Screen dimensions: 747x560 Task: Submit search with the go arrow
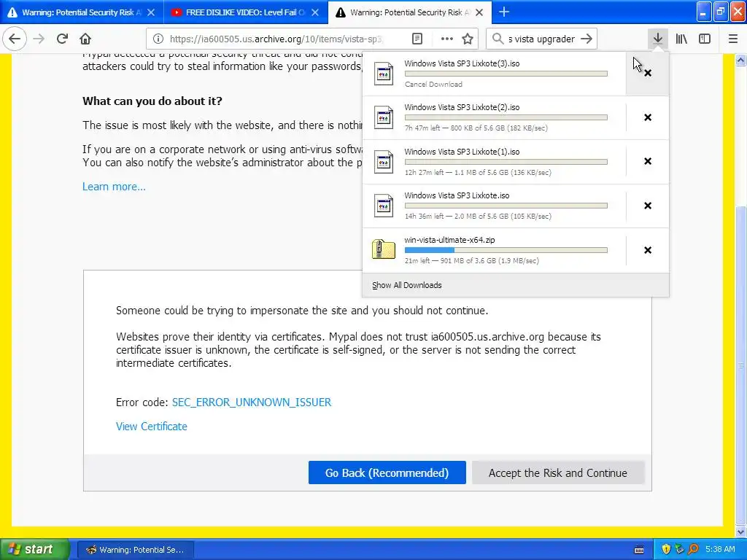coord(587,39)
